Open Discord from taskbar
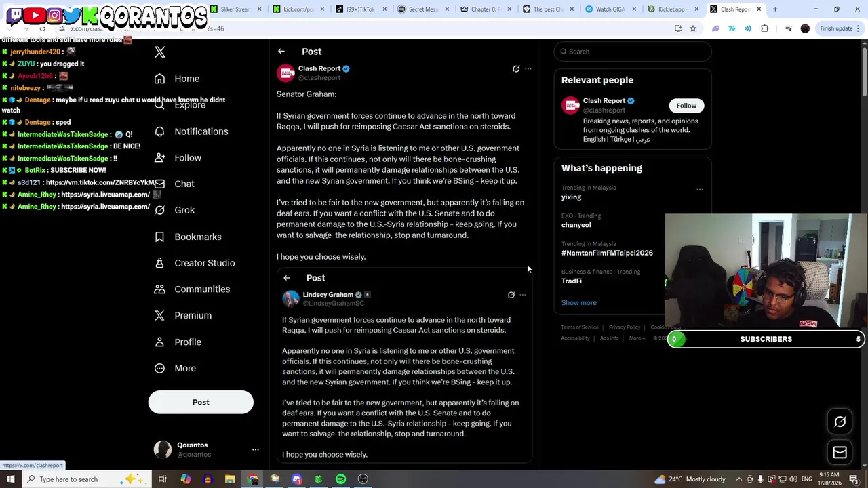Screen dimensions: 868x488 click(296, 479)
